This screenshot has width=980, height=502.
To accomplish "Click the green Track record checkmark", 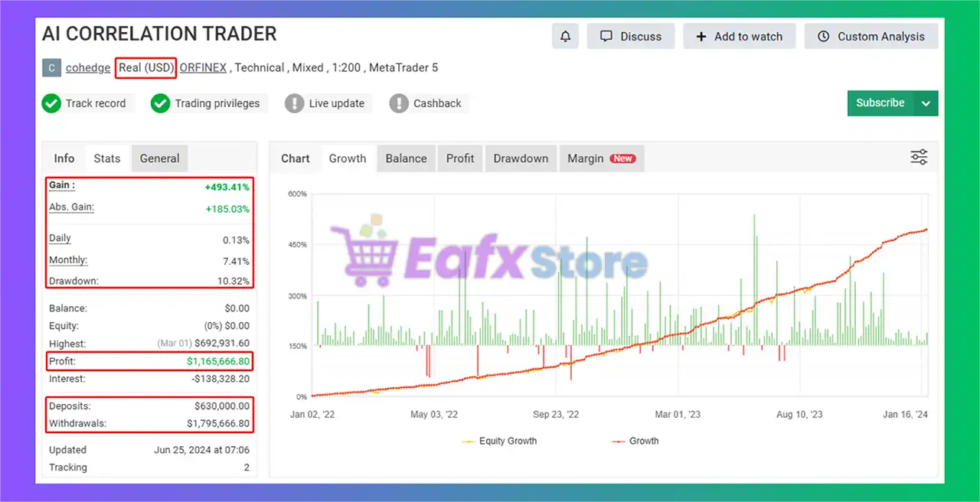I will click(x=51, y=103).
